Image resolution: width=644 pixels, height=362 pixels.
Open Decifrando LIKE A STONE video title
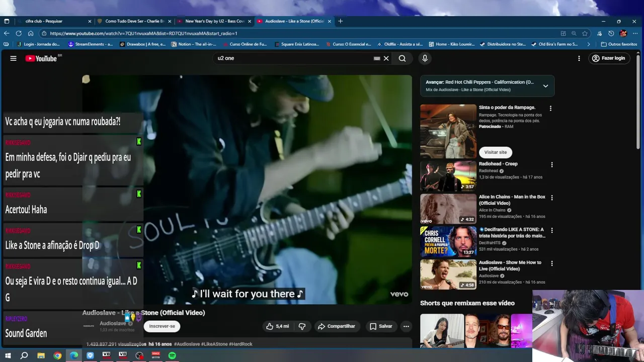(512, 232)
